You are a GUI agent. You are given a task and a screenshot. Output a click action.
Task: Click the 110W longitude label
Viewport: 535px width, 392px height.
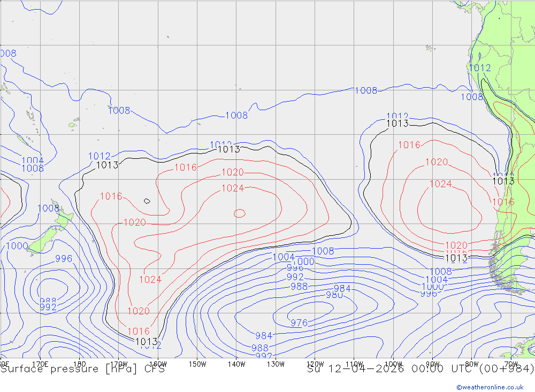click(x=354, y=364)
